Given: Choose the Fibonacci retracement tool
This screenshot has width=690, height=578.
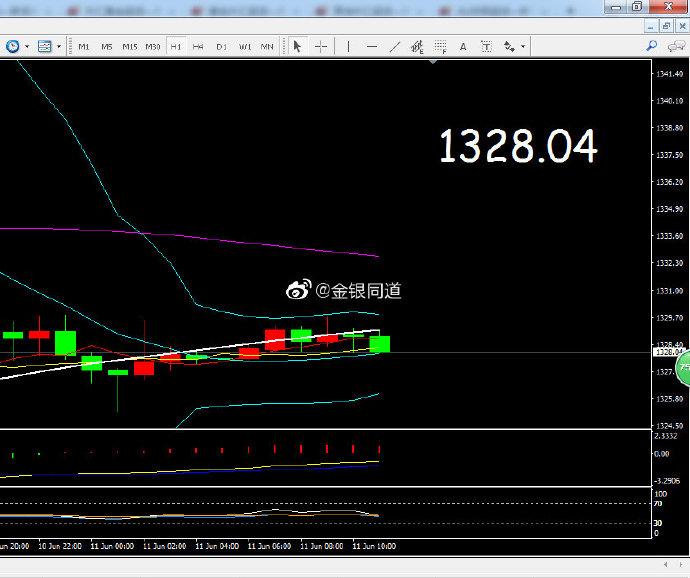Looking at the screenshot, I should pyautogui.click(x=440, y=46).
